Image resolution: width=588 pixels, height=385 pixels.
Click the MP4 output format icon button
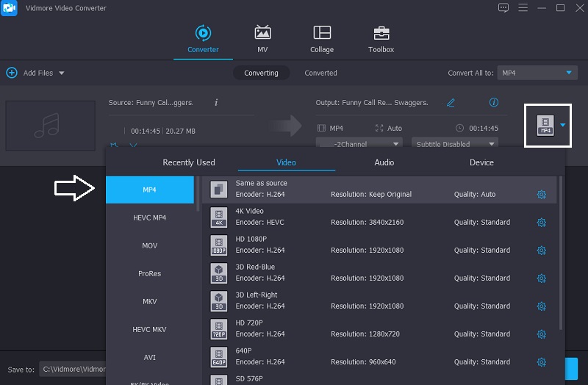[545, 125]
